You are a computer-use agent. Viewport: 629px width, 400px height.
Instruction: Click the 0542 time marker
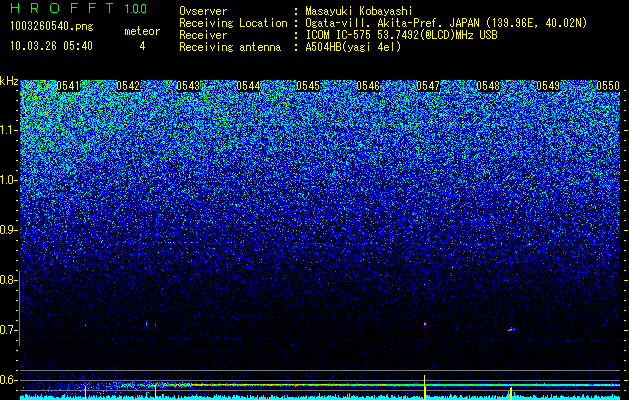tap(128, 86)
